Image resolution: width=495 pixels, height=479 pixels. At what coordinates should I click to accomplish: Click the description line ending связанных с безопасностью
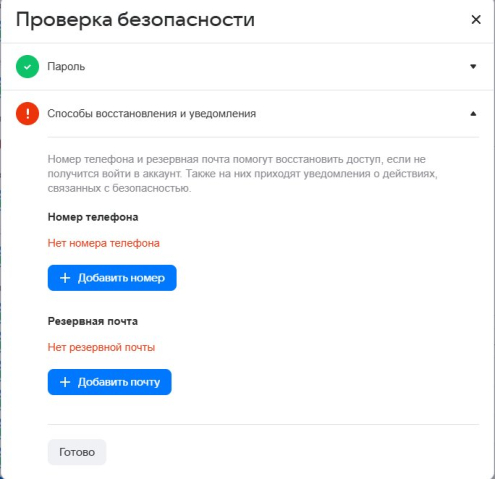pos(119,188)
